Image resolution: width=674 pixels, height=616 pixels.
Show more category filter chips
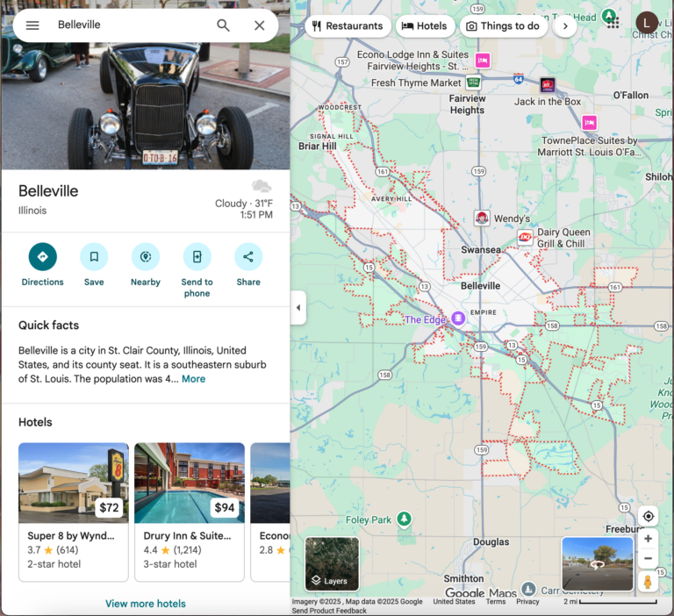coord(565,26)
